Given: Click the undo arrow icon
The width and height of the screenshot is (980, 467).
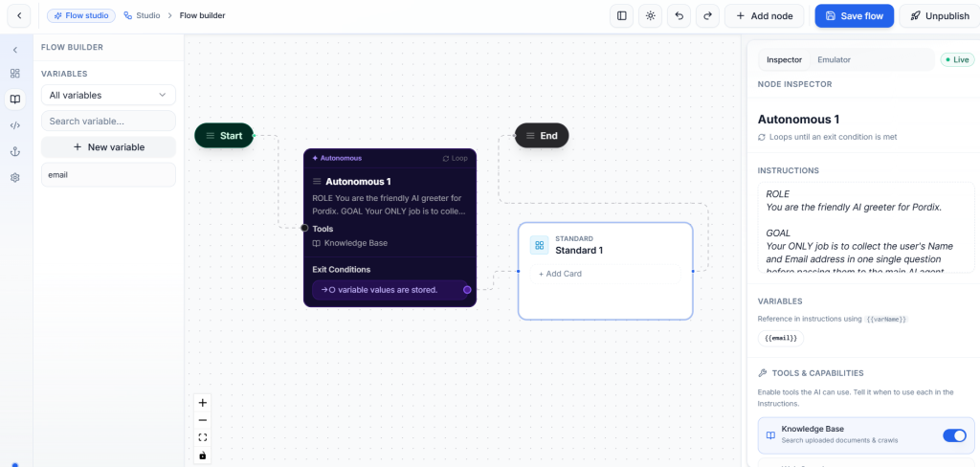Looking at the screenshot, I should [679, 16].
